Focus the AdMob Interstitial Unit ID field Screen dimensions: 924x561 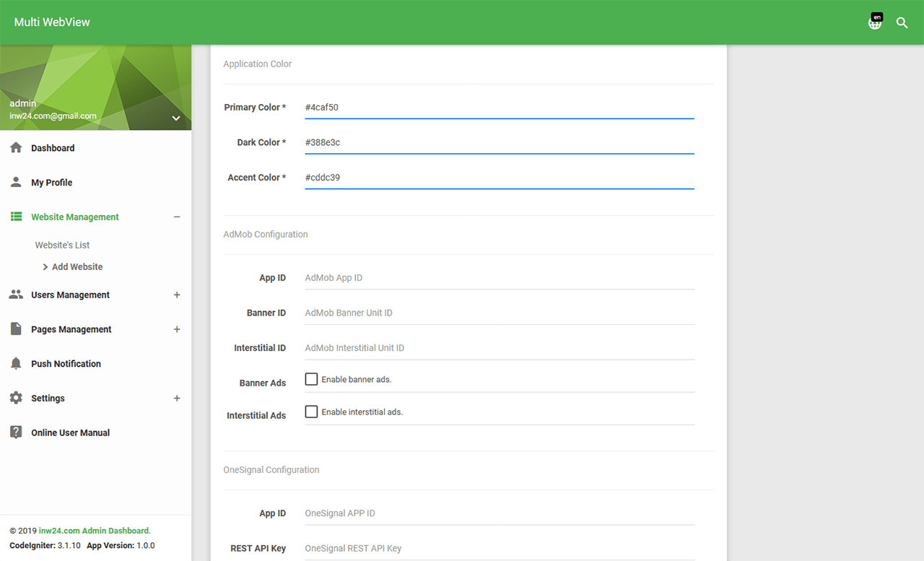click(x=500, y=348)
